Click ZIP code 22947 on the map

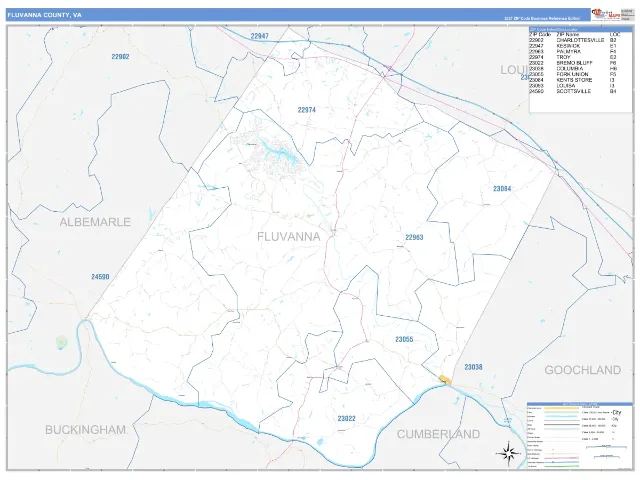click(x=260, y=36)
